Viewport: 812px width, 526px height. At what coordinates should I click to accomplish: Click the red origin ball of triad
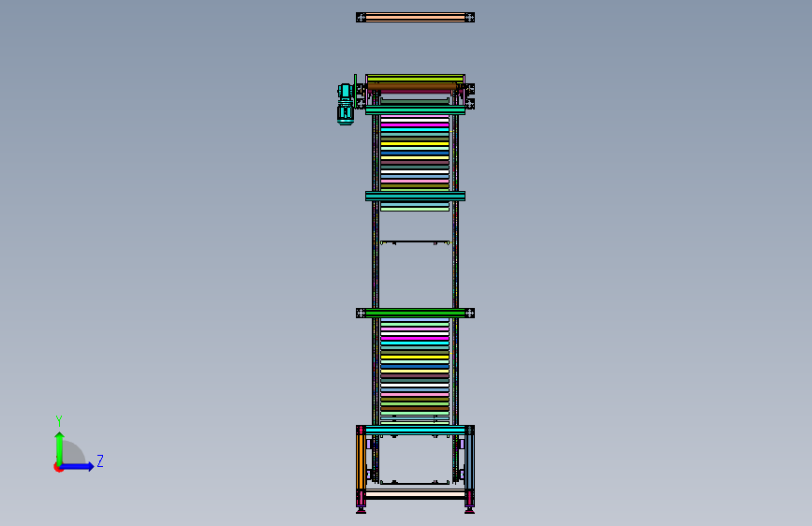[x=58, y=467]
